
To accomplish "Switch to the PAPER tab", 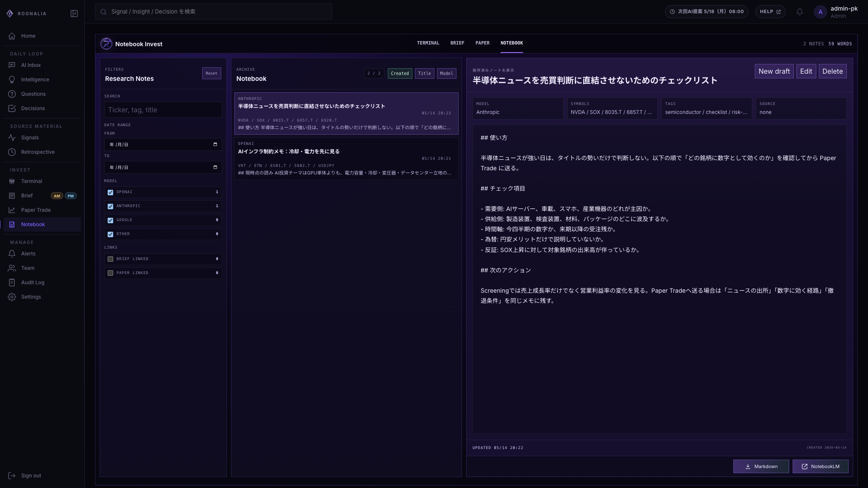I will pos(482,43).
